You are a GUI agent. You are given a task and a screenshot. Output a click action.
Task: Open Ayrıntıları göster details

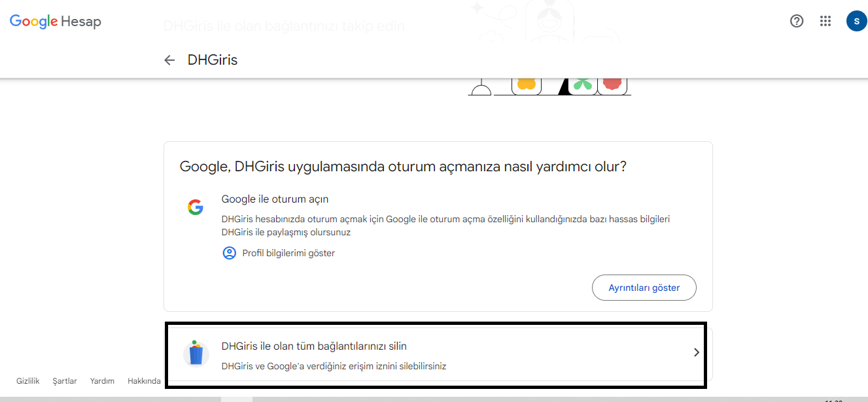point(644,287)
